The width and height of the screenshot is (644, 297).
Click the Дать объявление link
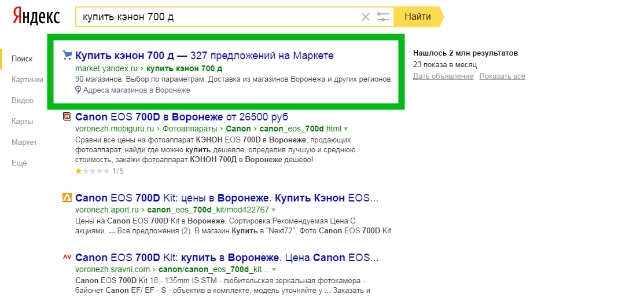443,76
